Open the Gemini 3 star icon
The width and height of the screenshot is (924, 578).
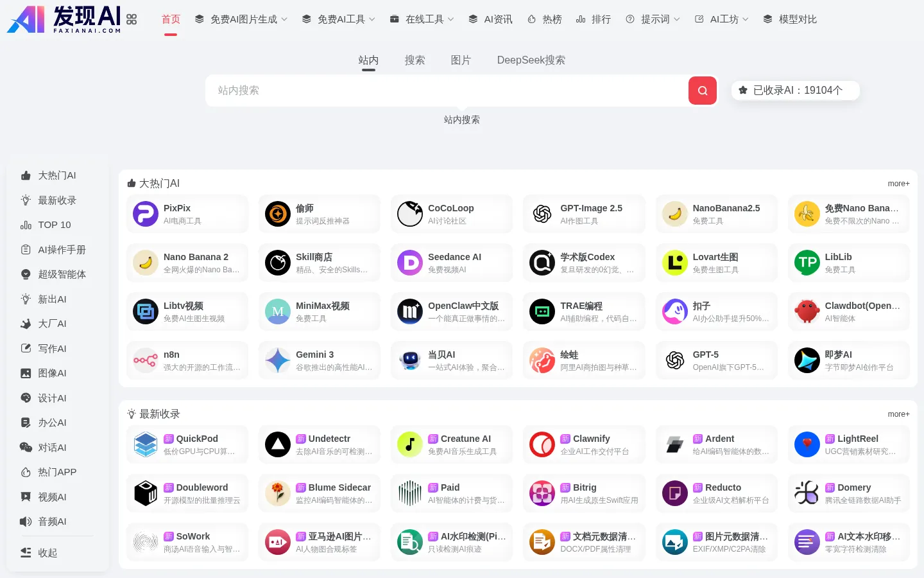(278, 360)
